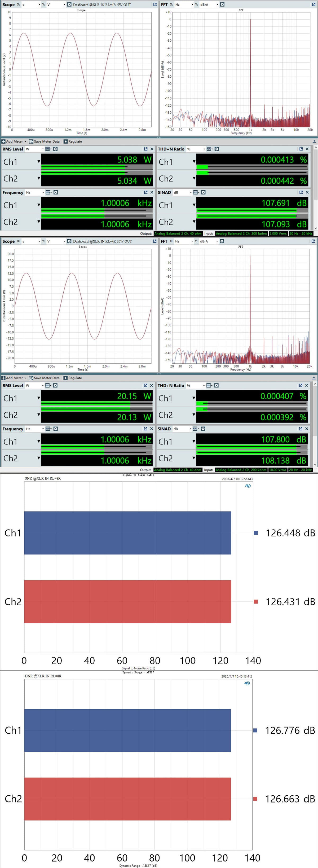Open Scope settings gear in 20W OUT dashboard
Screen dimensions: 318x868
(69, 241)
